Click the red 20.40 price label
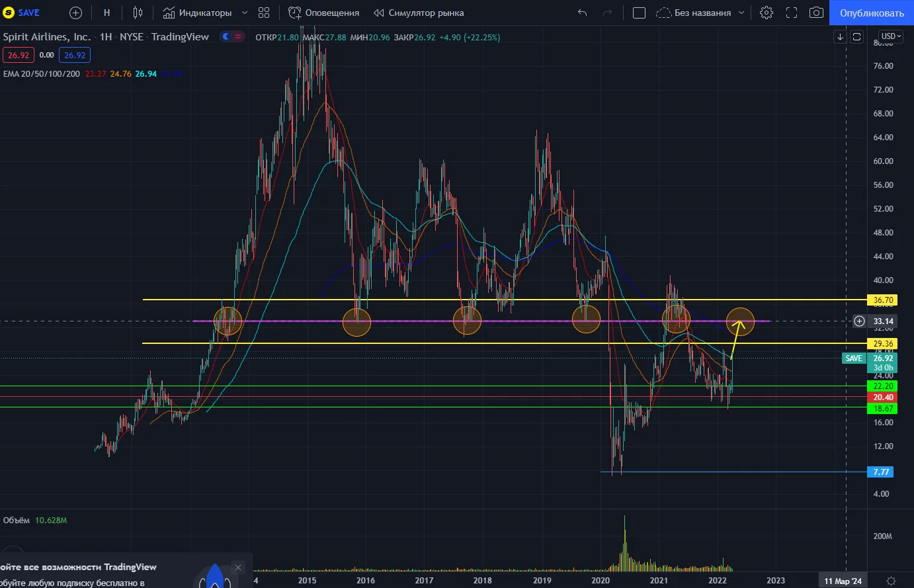The height and width of the screenshot is (588, 914). pyautogui.click(x=884, y=398)
